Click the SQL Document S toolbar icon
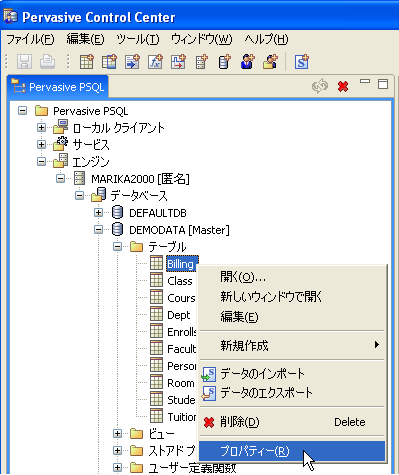 pyautogui.click(x=302, y=62)
